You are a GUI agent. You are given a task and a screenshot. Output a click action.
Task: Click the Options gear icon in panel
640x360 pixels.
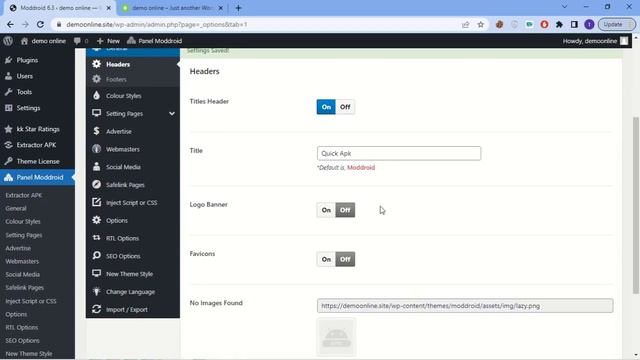pyautogui.click(x=96, y=220)
